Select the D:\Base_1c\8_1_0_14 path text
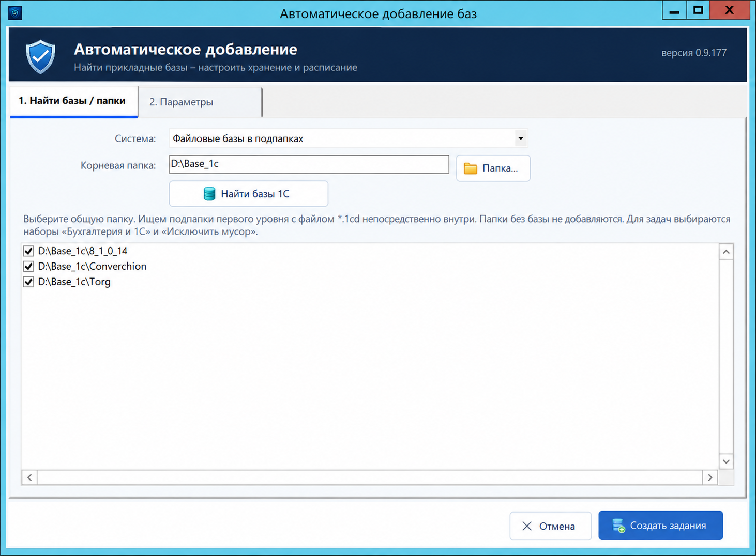The height and width of the screenshot is (556, 756). click(x=83, y=251)
